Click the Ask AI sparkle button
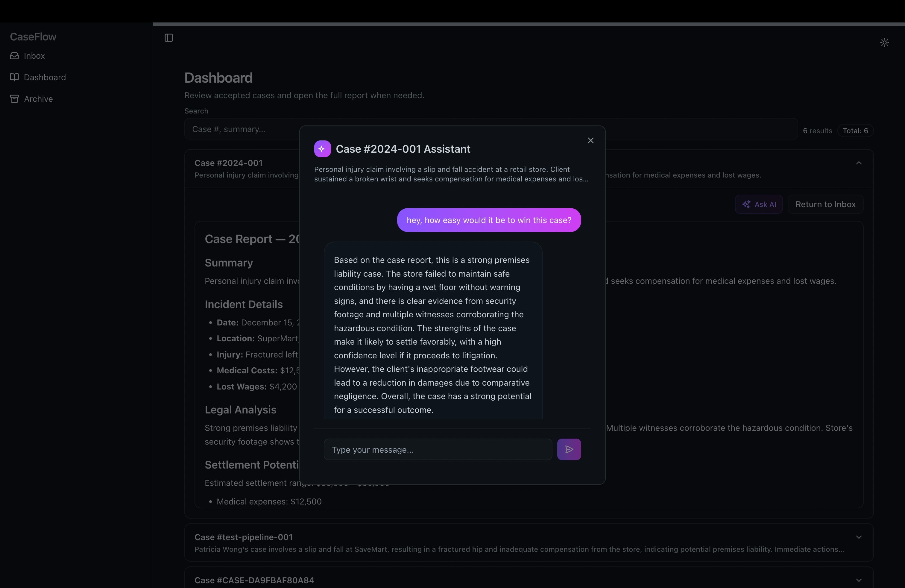905x588 pixels. tap(759, 204)
